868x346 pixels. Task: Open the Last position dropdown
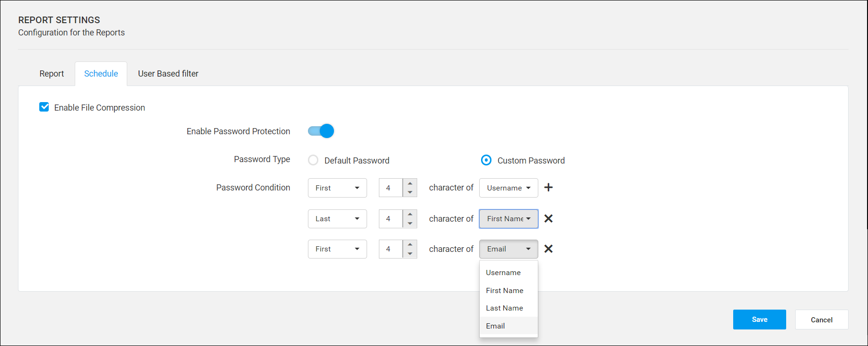[x=337, y=219]
